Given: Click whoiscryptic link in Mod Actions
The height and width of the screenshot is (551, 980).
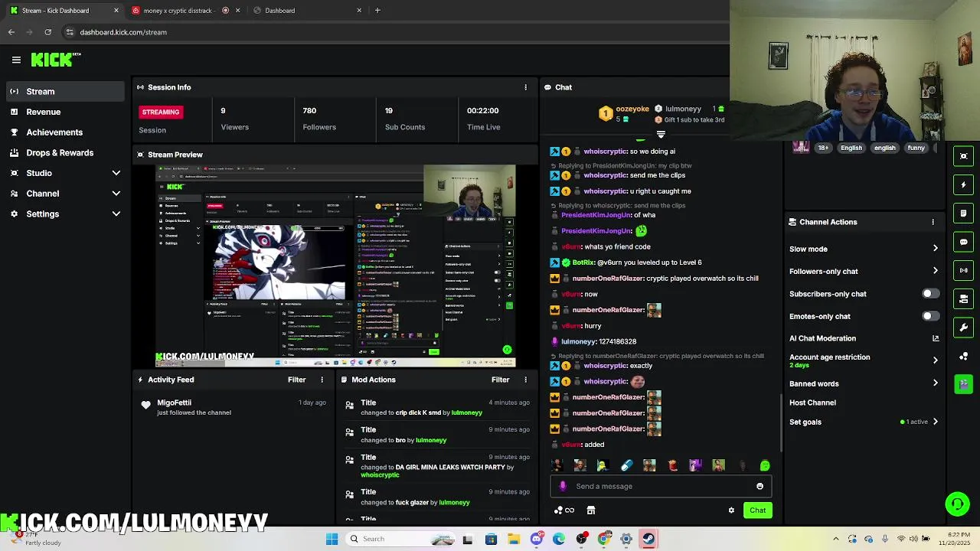Looking at the screenshot, I should click(x=380, y=475).
